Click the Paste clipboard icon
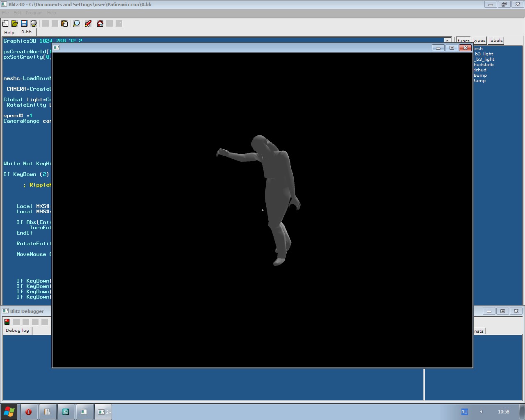Viewport: 525px width, 420px height. (x=64, y=23)
